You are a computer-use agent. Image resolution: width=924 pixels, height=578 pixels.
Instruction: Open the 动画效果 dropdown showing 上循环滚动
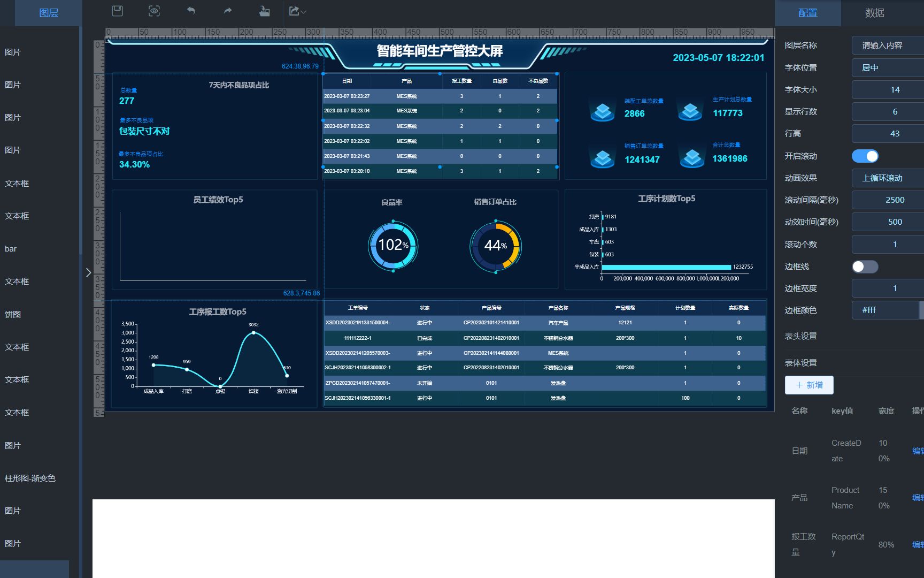pos(888,178)
